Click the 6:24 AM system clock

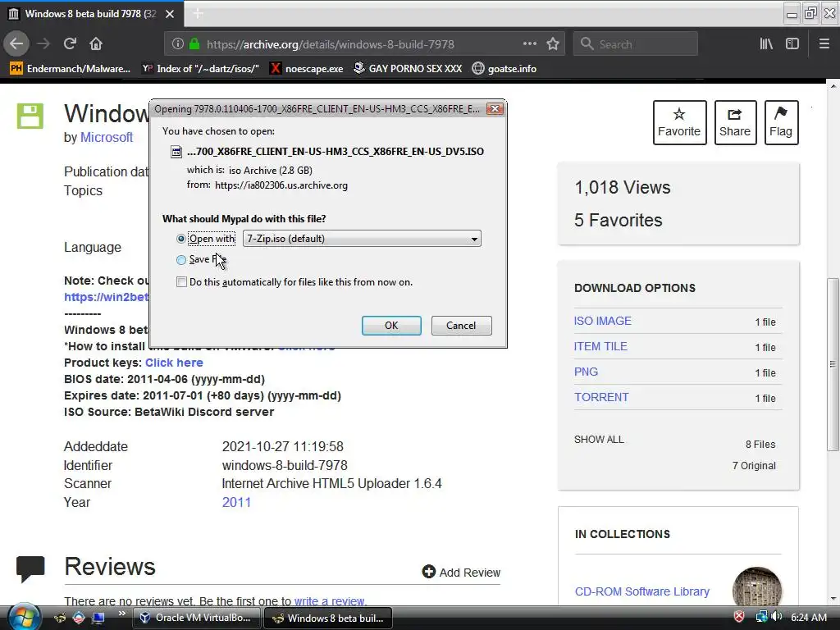(809, 618)
